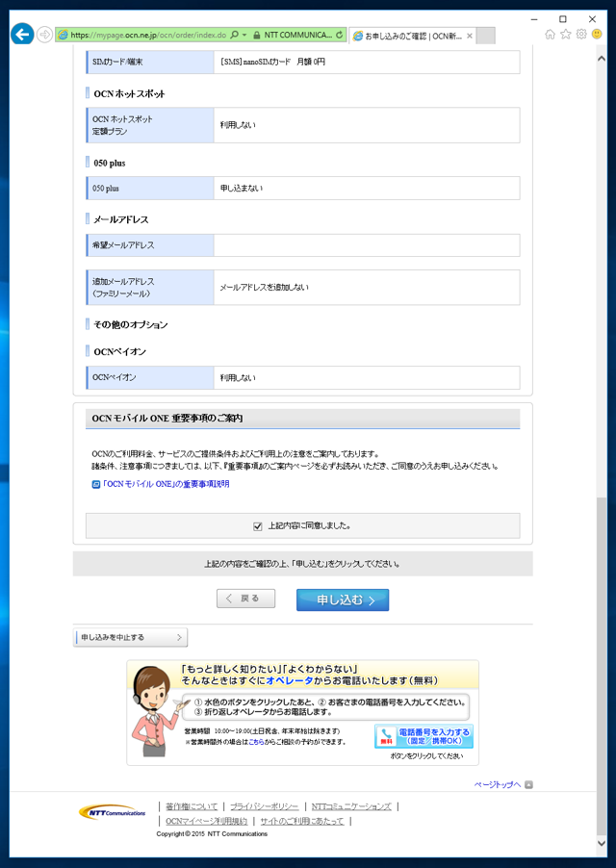The image size is (616, 868).
Task: Click the [SMS]nanoSIMカード 月額0円 text
Action: [272, 62]
